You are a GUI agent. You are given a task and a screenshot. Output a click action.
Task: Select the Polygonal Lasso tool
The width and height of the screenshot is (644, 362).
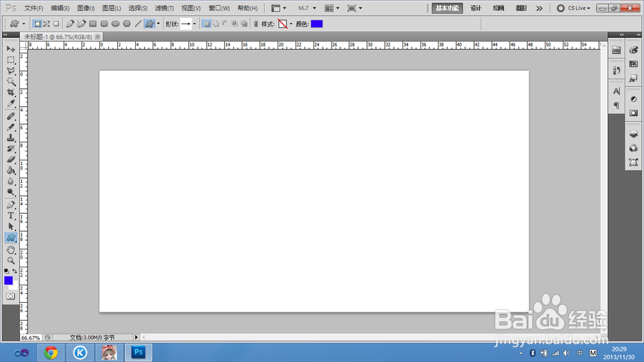coord(11,71)
